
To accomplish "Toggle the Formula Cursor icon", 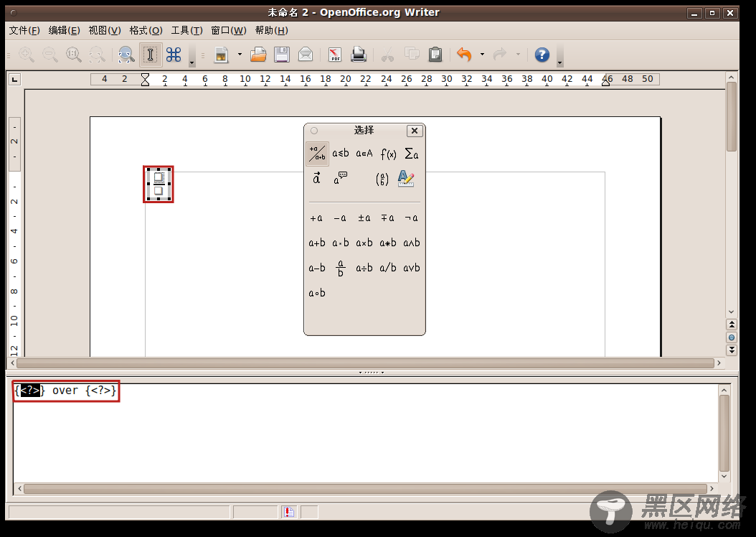I will pos(151,55).
